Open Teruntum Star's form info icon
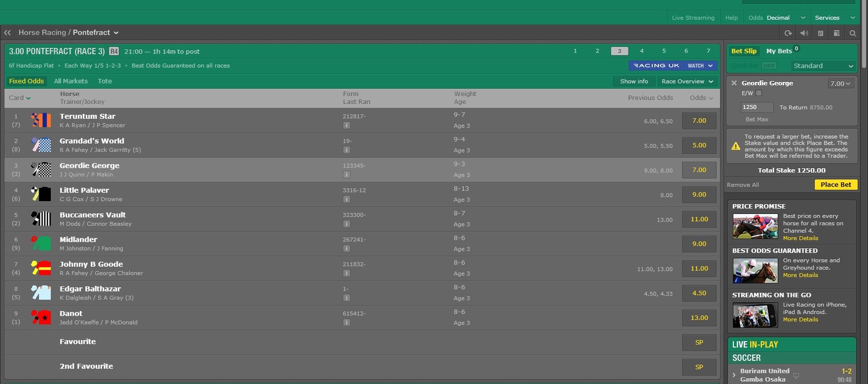The width and height of the screenshot is (868, 384). tap(347, 125)
